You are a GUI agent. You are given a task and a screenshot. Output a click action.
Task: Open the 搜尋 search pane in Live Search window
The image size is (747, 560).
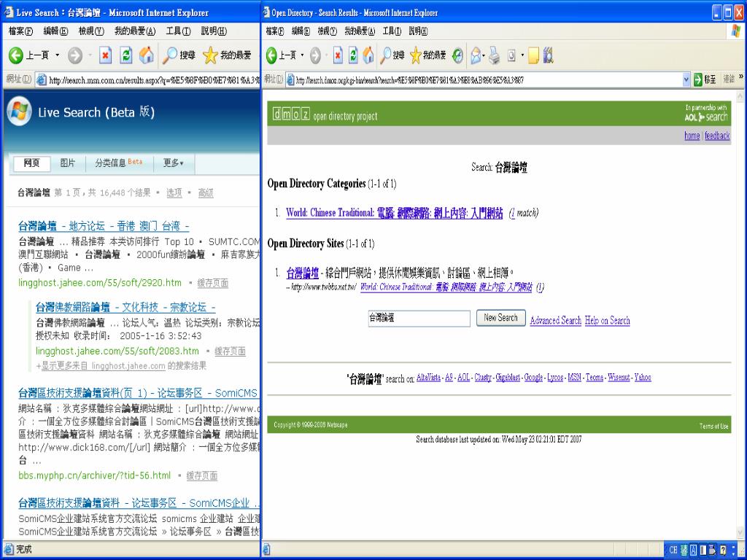tap(179, 55)
